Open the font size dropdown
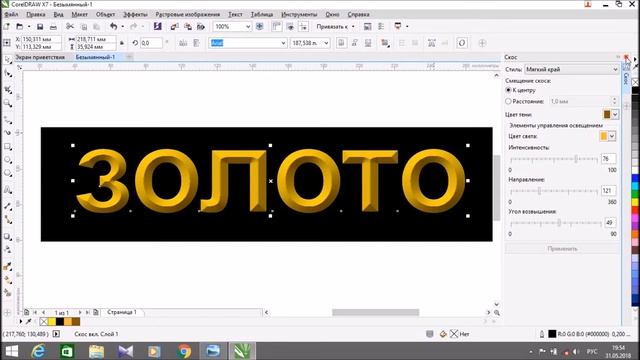 tap(326, 43)
